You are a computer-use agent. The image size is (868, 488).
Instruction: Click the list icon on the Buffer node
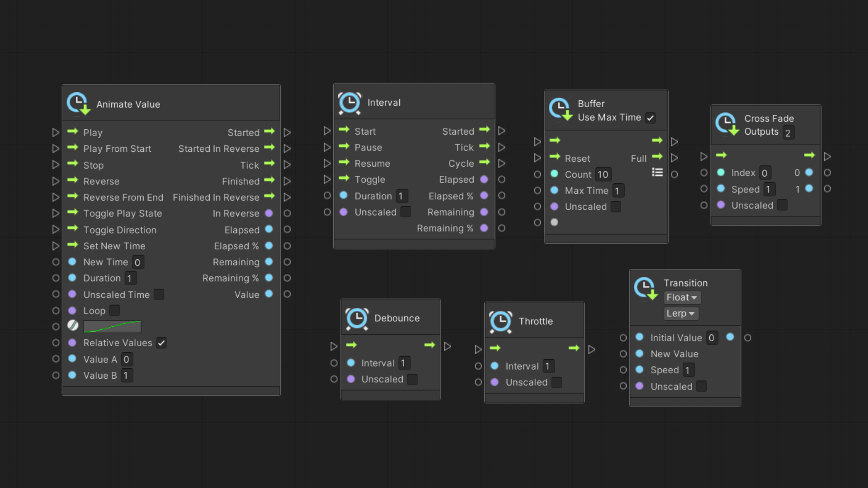coord(657,172)
